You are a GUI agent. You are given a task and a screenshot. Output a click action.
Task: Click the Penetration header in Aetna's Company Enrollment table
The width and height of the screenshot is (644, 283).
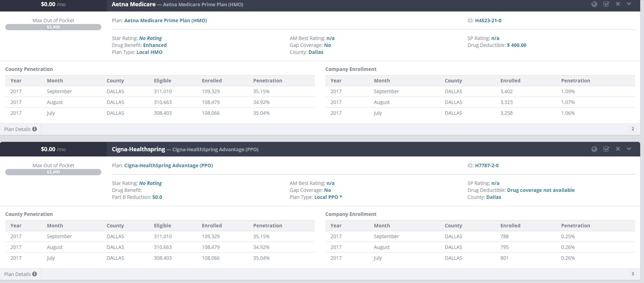click(x=576, y=81)
